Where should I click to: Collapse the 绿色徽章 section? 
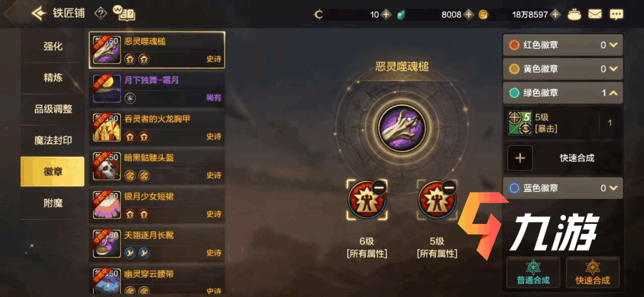point(563,93)
